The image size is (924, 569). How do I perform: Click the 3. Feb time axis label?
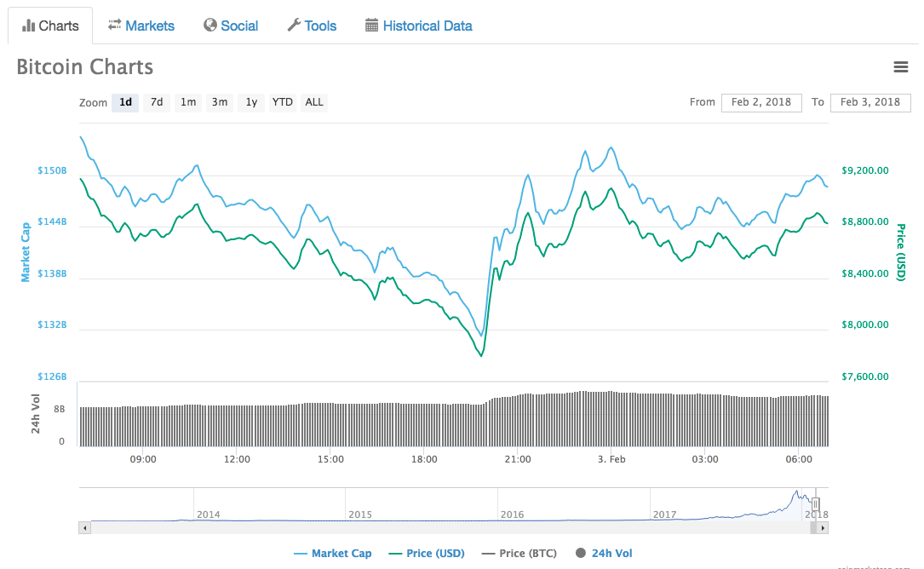(x=611, y=459)
